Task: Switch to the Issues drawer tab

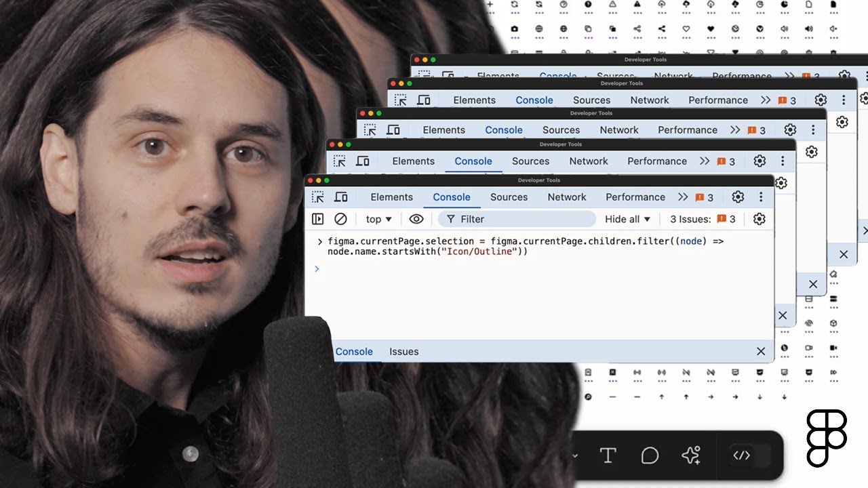Action: point(403,351)
